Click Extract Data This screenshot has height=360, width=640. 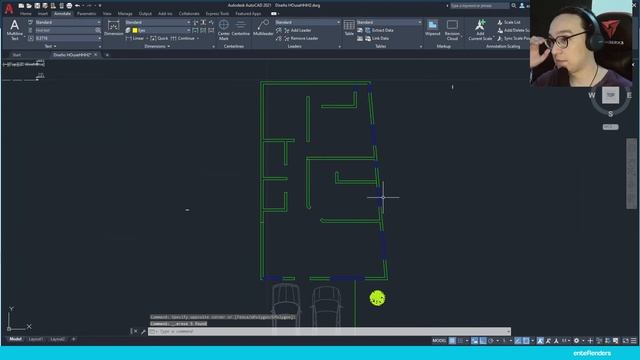tap(379, 30)
